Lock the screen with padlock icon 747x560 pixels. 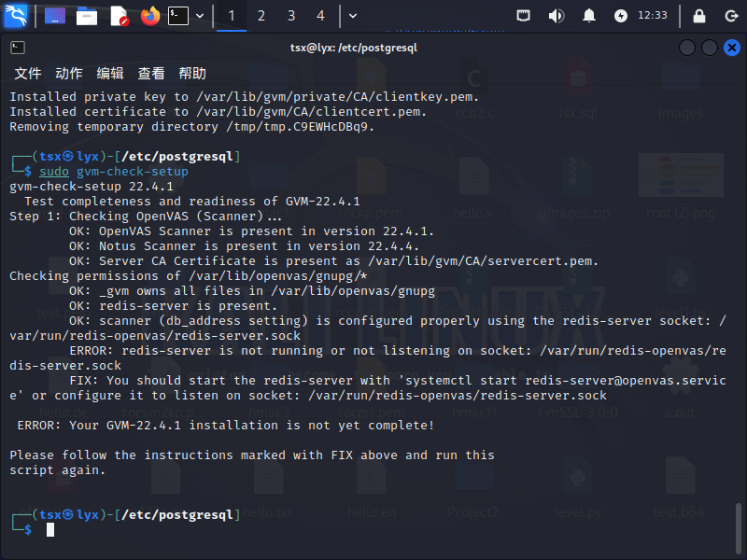tap(698, 16)
